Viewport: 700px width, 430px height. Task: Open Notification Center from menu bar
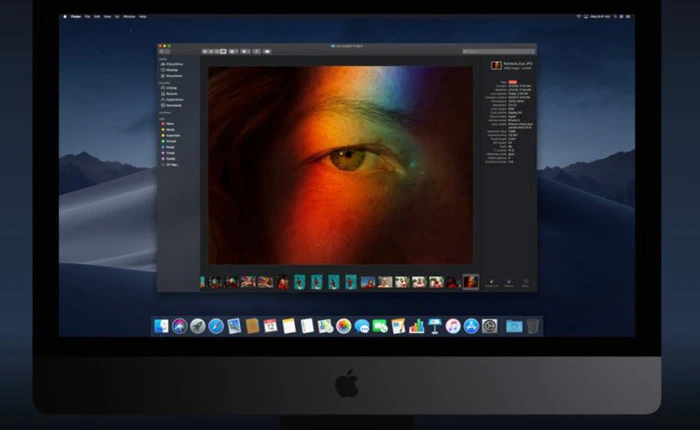point(628,17)
